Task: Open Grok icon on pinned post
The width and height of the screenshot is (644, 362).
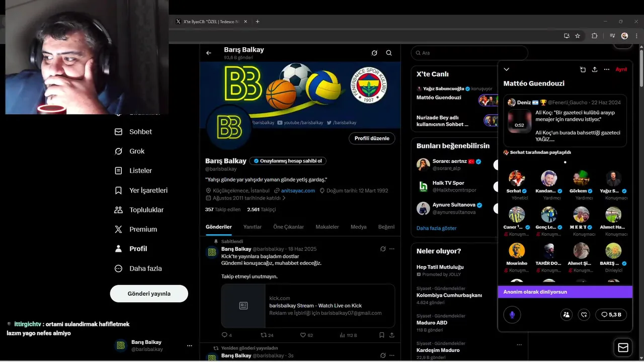Action: pos(383,249)
